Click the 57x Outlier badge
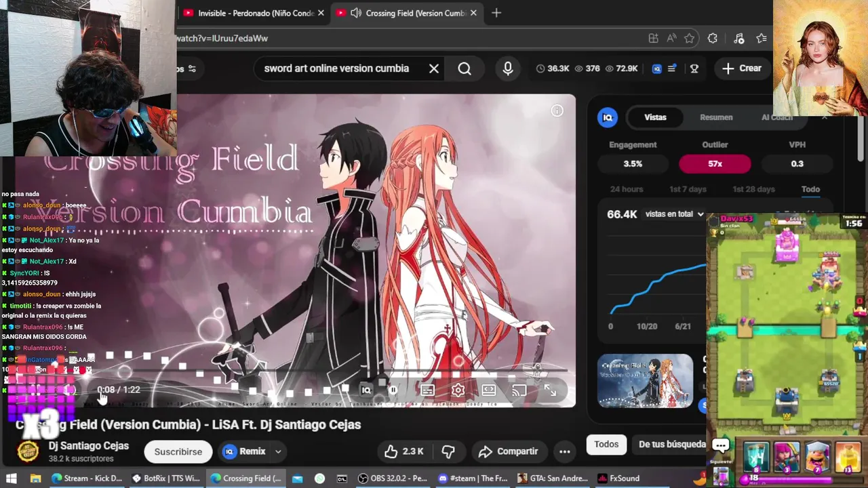 click(x=715, y=164)
